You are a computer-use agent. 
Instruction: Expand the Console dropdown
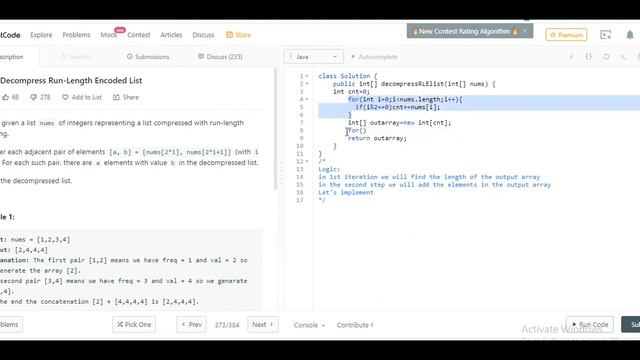pos(309,325)
